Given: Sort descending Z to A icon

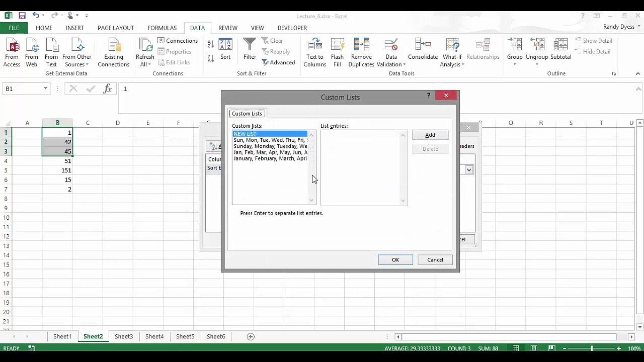Looking at the screenshot, I should 211,58.
